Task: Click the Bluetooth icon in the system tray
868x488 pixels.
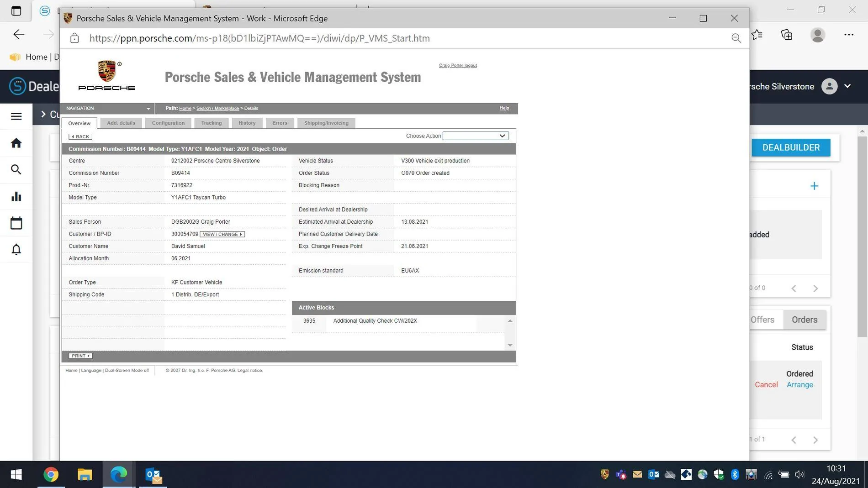Action: (735, 475)
